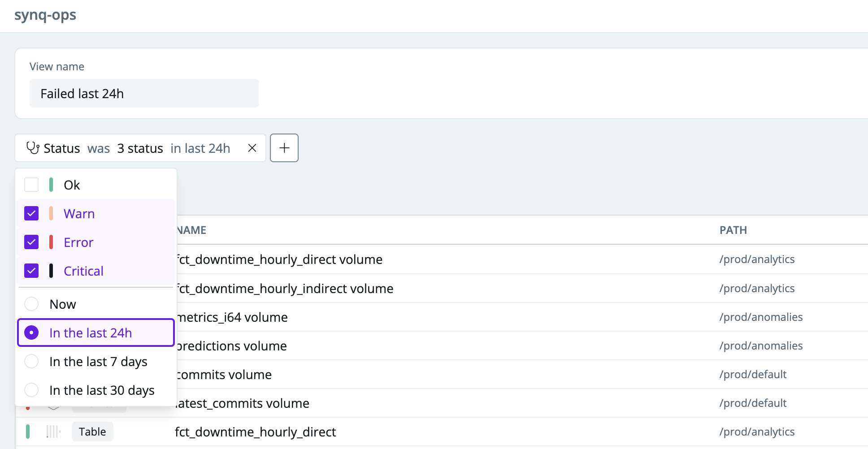Click the green status indicator on fct_downtime_hourly_direct
The height and width of the screenshot is (449, 868).
pos(29,432)
